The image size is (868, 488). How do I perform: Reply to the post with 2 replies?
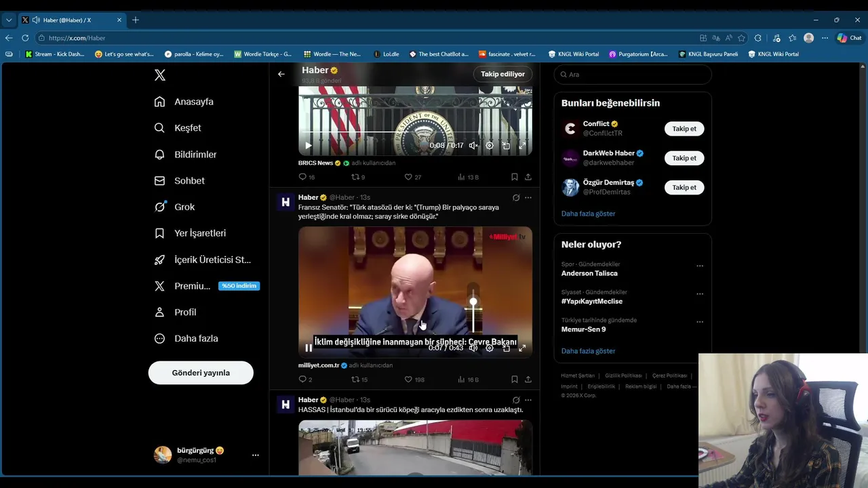coord(305,380)
